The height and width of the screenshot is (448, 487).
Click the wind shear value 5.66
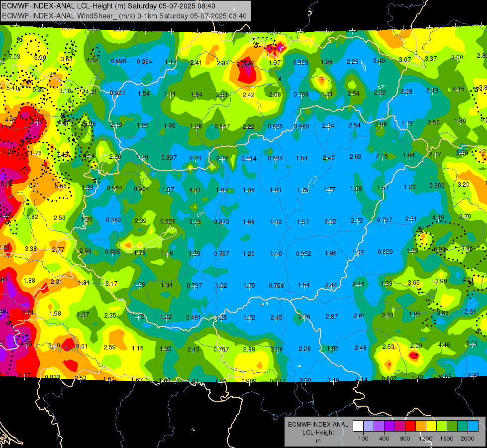(x=60, y=186)
